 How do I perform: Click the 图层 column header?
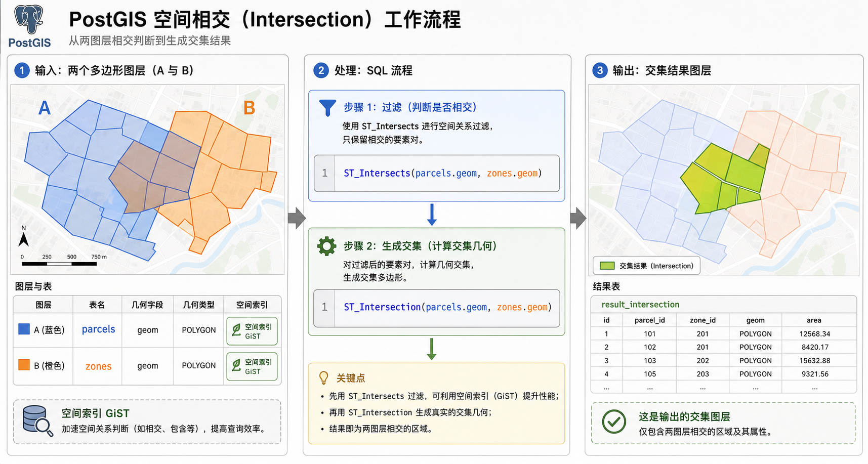click(x=44, y=305)
